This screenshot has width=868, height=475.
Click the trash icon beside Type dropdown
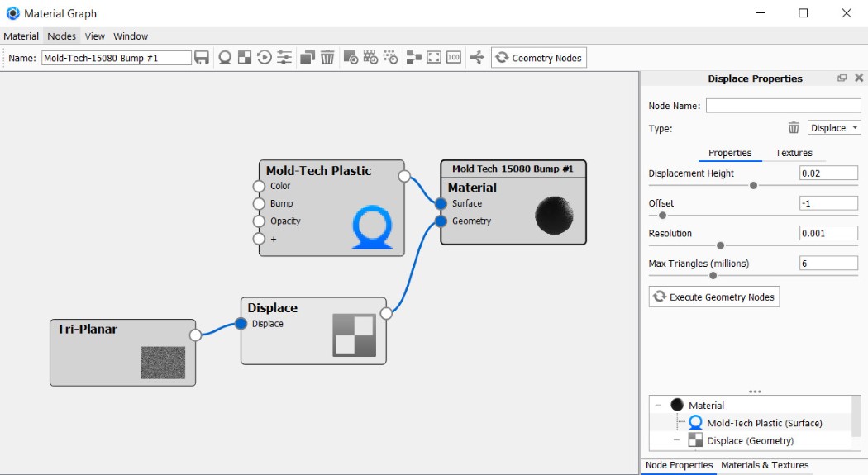pyautogui.click(x=794, y=128)
